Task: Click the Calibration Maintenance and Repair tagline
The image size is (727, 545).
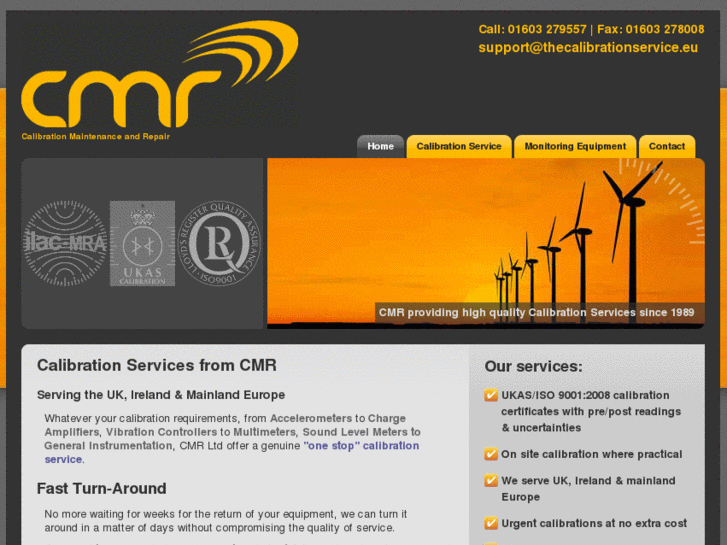Action: (96, 136)
